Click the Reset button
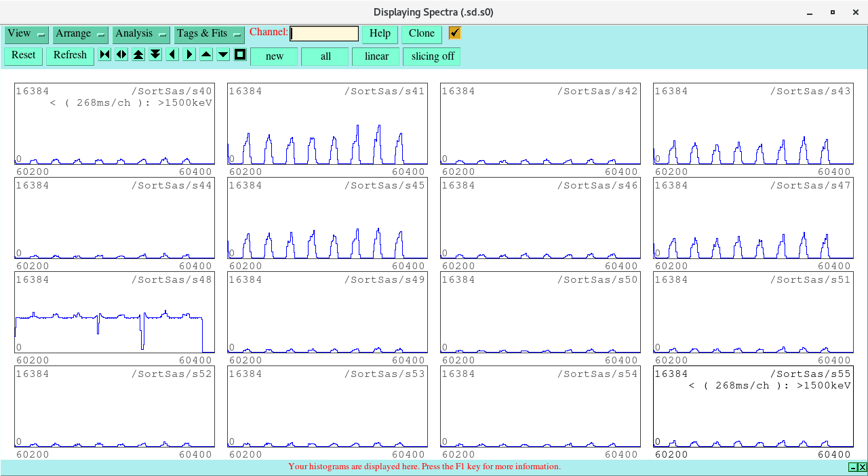This screenshot has height=476, width=868. pyautogui.click(x=23, y=56)
